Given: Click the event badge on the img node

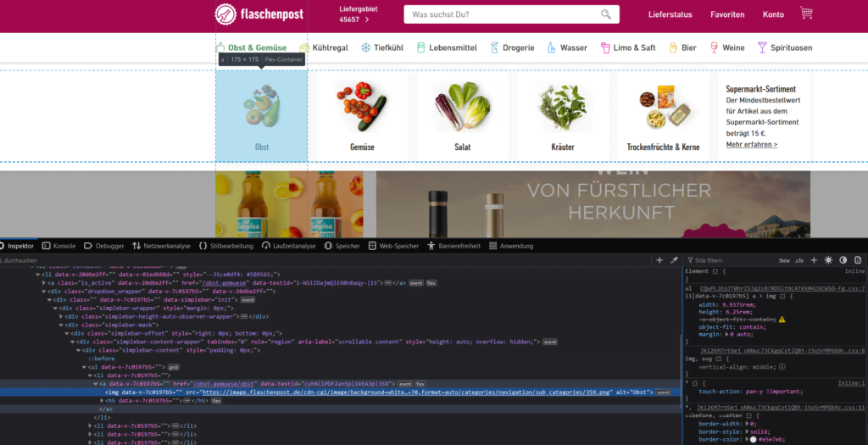Looking at the screenshot, I should (663, 392).
